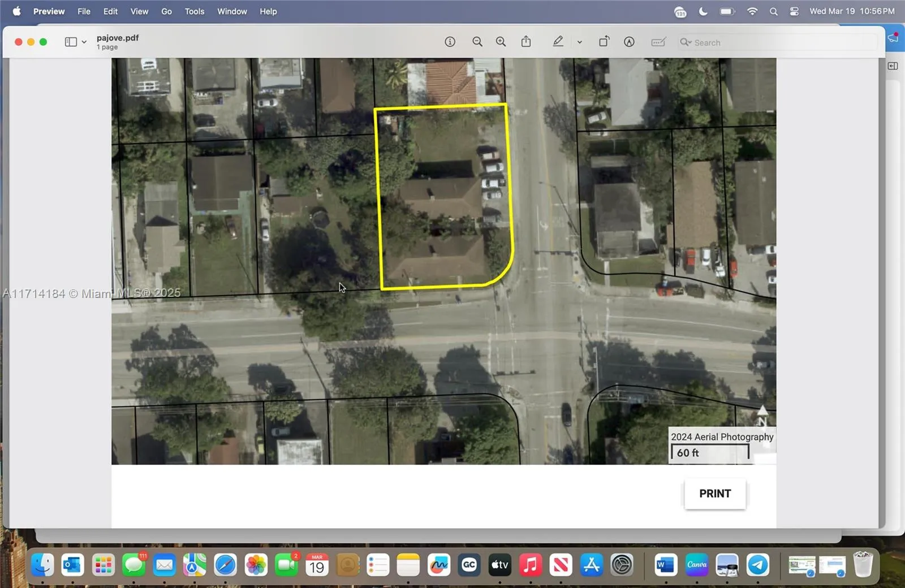The height and width of the screenshot is (588, 905).
Task: Select the Markup pencil tool
Action: 558,41
